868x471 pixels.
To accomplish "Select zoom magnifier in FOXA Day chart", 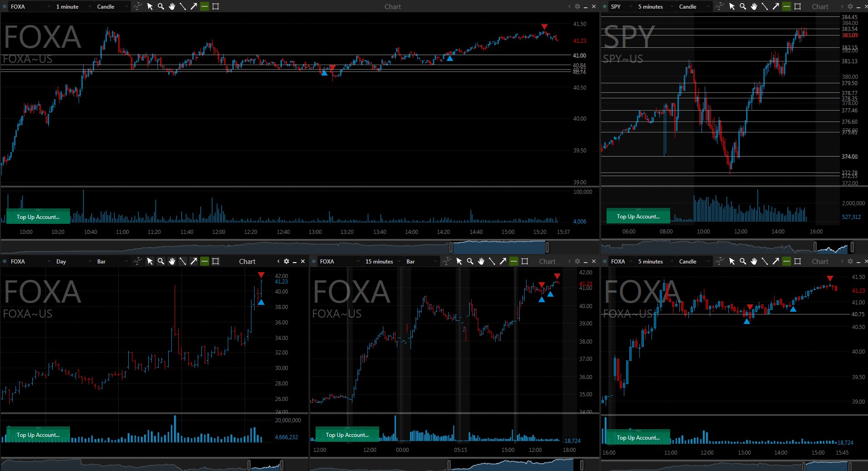I will point(161,261).
